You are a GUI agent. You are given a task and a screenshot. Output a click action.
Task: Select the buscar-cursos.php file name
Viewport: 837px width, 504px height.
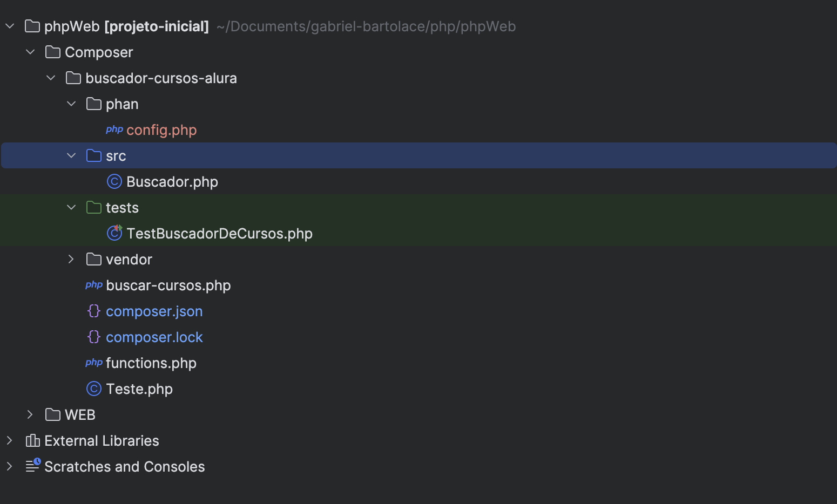(x=168, y=285)
